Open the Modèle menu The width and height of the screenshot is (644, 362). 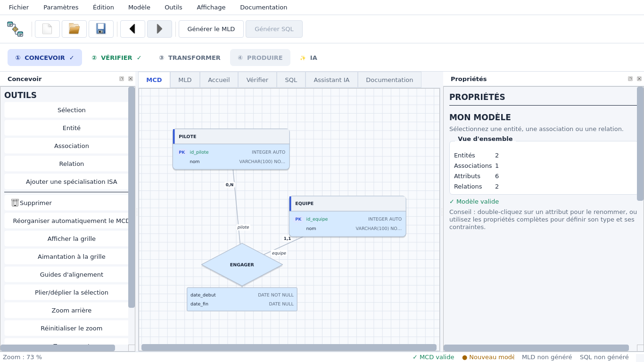(x=139, y=7)
